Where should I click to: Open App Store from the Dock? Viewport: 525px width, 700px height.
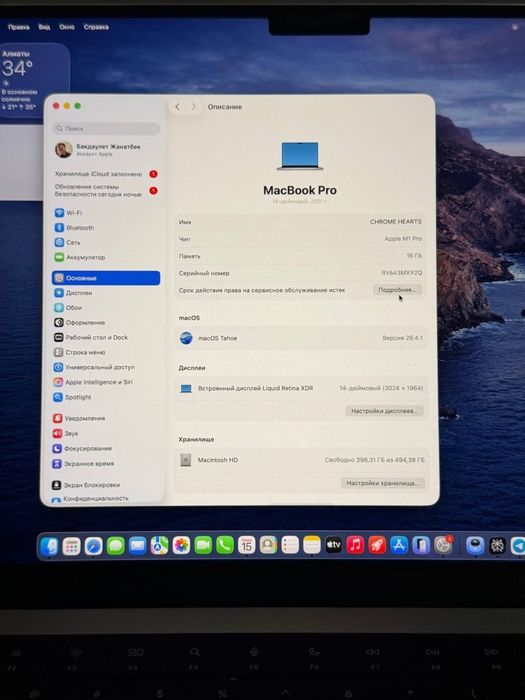399,545
